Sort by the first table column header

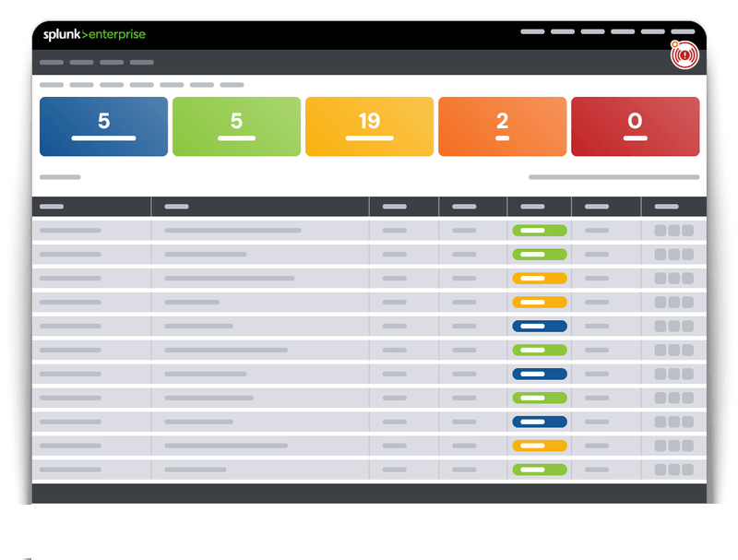pos(52,207)
